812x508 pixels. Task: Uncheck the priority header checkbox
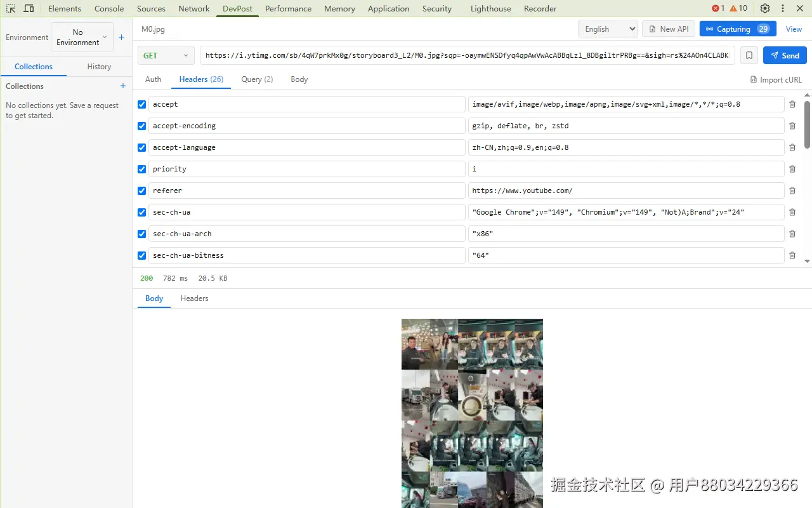click(x=142, y=169)
